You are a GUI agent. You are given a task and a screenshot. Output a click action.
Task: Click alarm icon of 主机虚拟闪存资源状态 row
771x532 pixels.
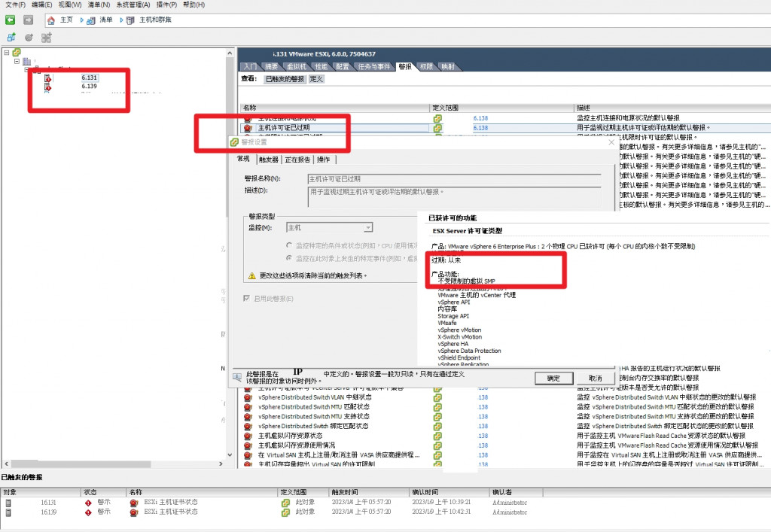pos(248,436)
